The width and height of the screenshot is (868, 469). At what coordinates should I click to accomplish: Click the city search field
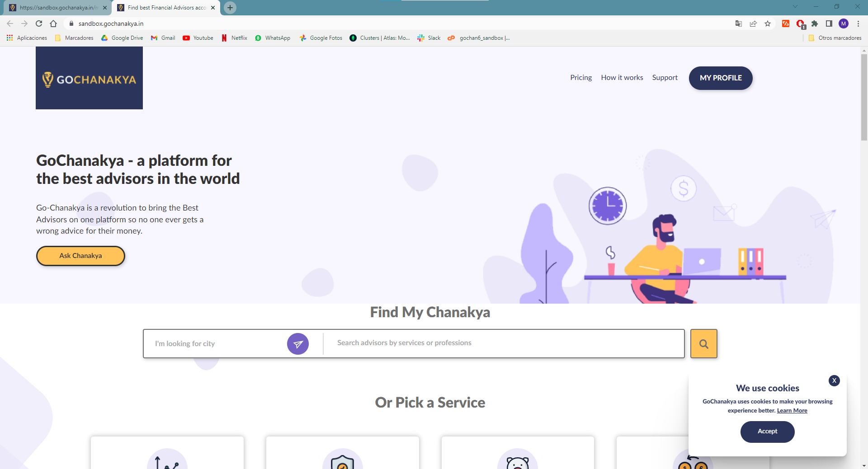coord(217,344)
